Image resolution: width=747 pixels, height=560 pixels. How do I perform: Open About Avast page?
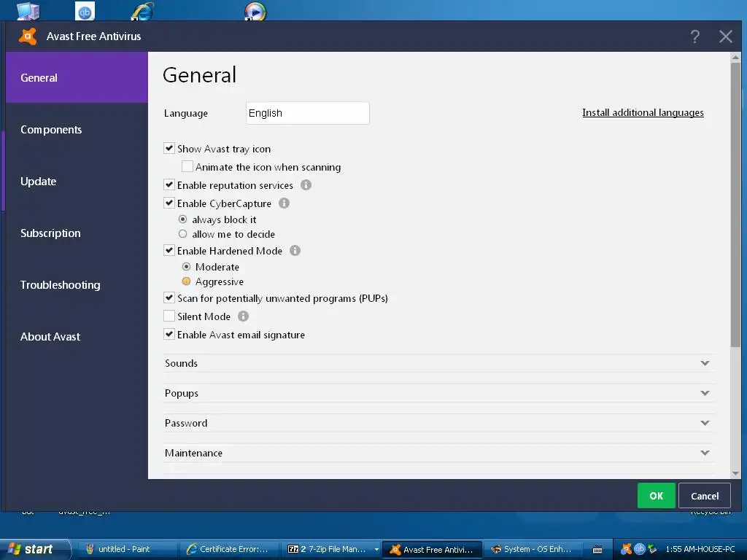tap(77, 337)
